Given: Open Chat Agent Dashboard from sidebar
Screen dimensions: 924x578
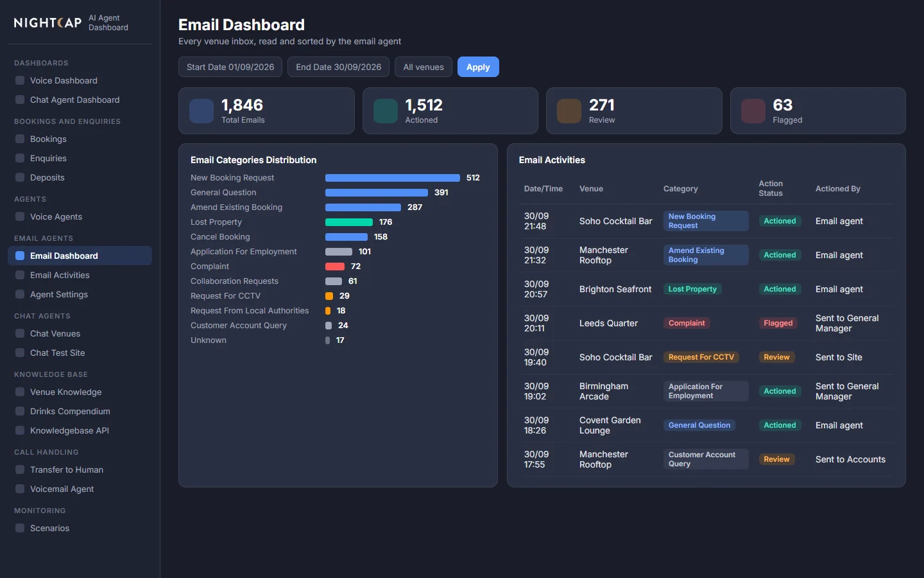Looking at the screenshot, I should point(80,100).
